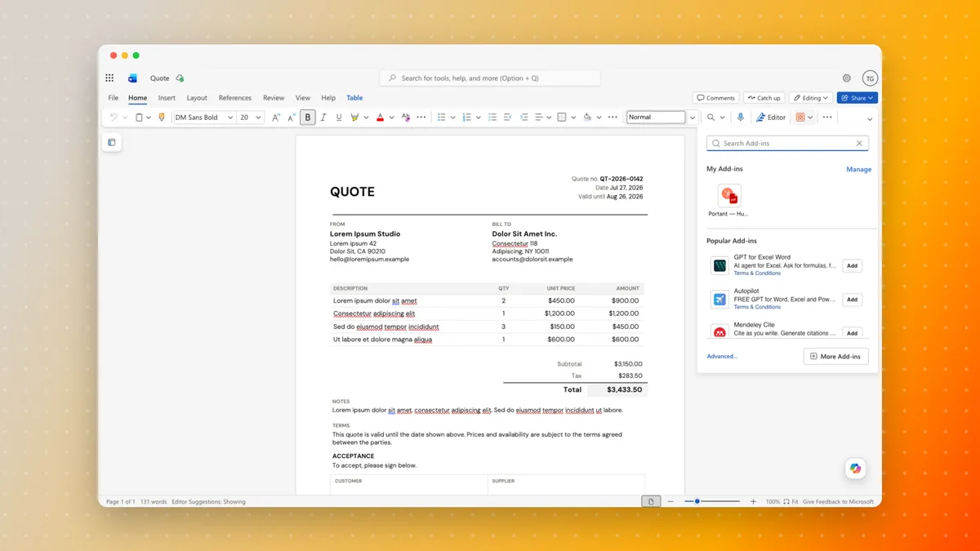Apply shading fill color
The width and height of the screenshot is (980, 551).
pyautogui.click(x=587, y=118)
